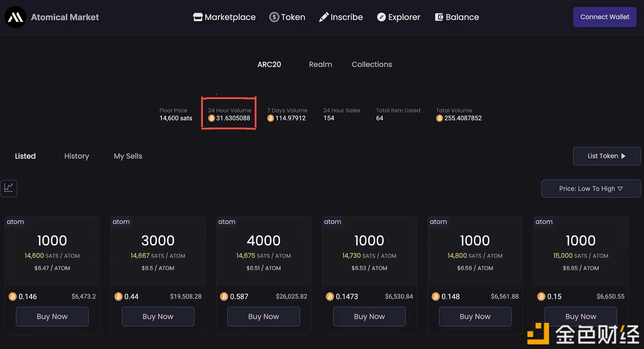The width and height of the screenshot is (644, 349).
Task: Click the Explorer compass icon
Action: 381,17
